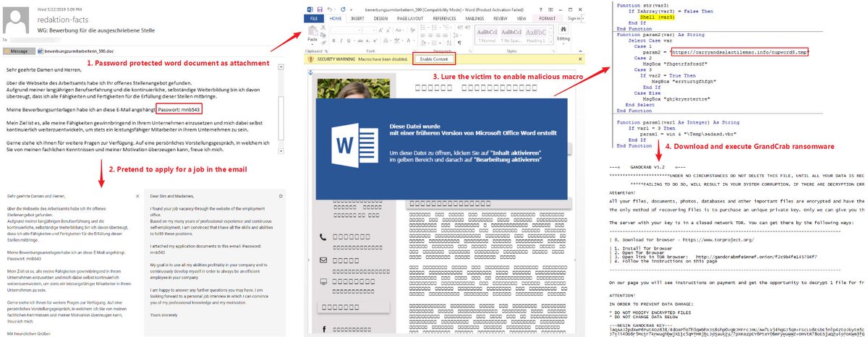Click the Numbering list icon
The height and width of the screenshot is (337, 868).
pos(434,27)
